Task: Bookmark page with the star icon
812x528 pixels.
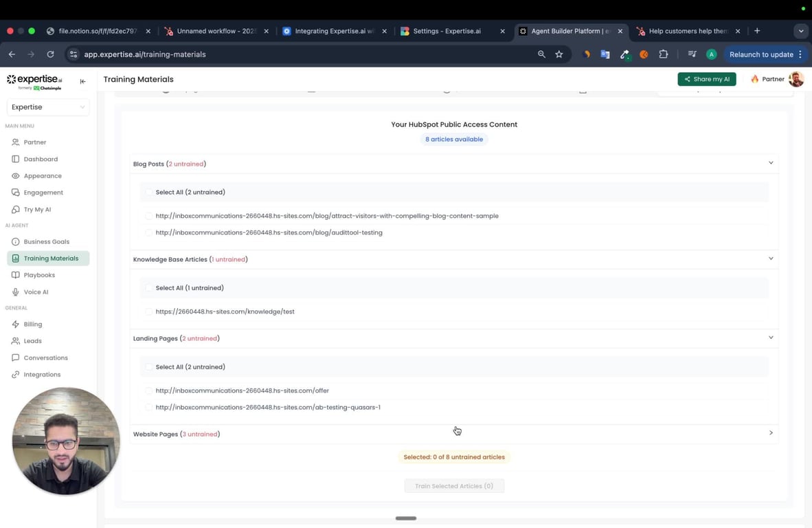Action: click(559, 54)
